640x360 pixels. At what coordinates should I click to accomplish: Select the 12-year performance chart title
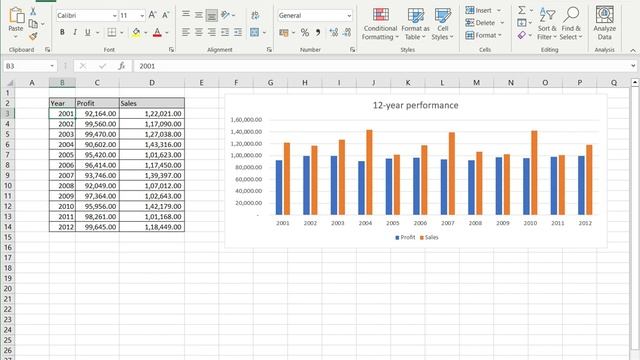415,105
